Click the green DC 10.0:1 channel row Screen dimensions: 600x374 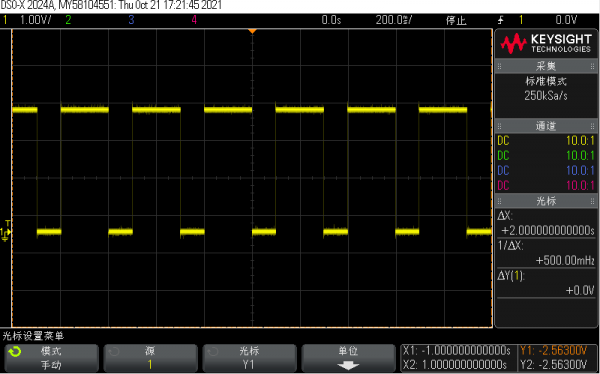(546, 156)
